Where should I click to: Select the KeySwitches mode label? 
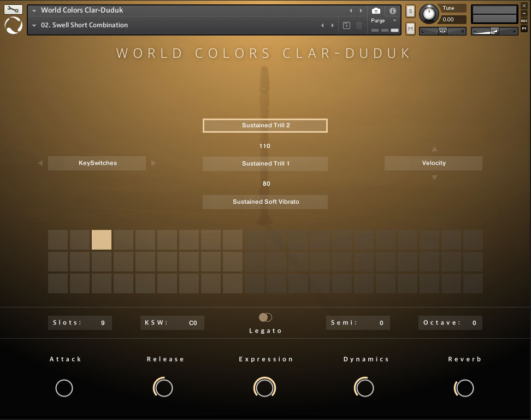(97, 163)
